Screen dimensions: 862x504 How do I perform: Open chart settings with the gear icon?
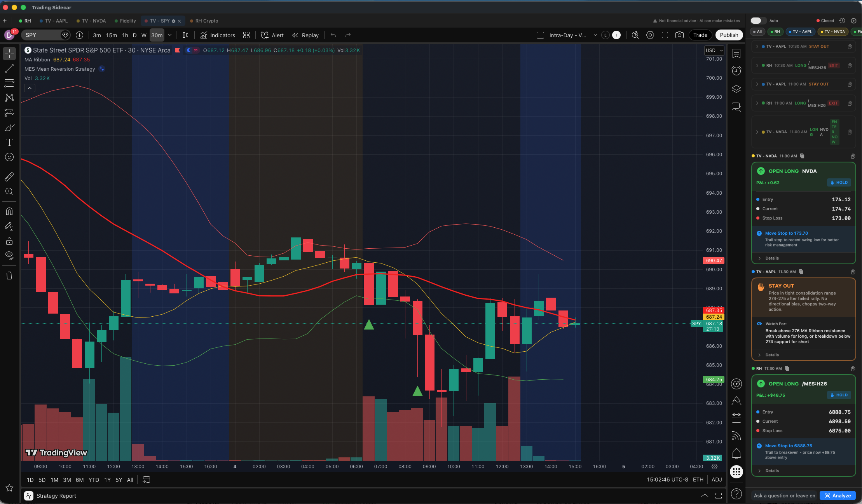point(650,35)
